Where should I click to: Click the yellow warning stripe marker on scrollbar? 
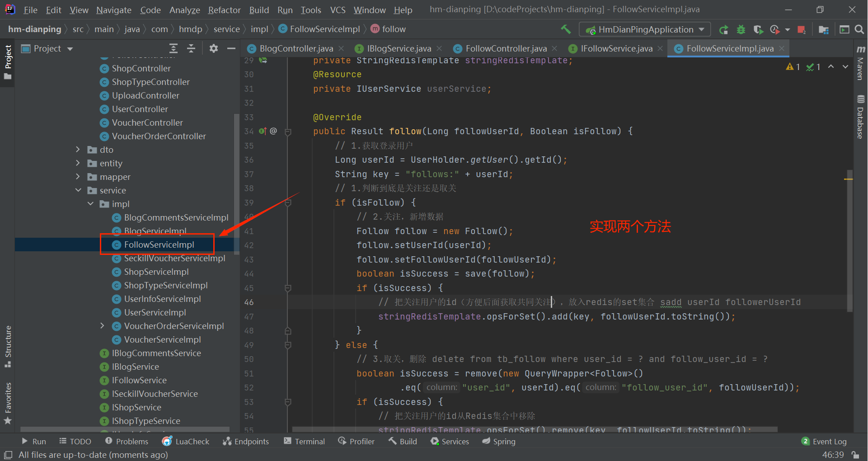(x=849, y=179)
